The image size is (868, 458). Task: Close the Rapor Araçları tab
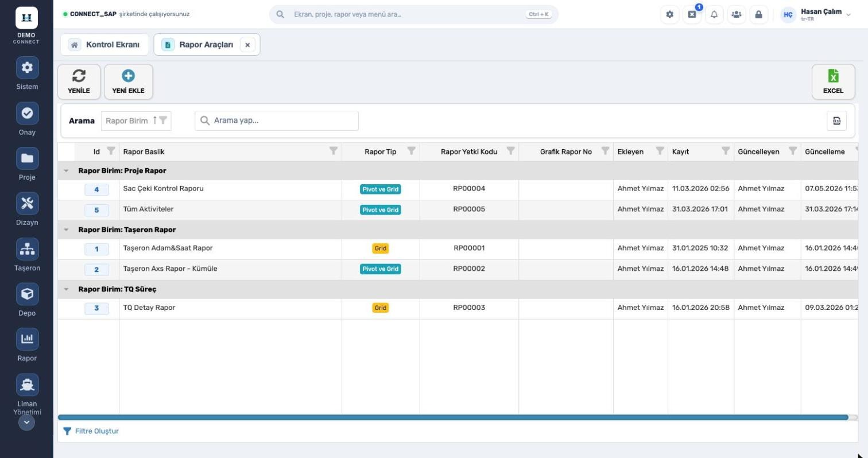[247, 45]
